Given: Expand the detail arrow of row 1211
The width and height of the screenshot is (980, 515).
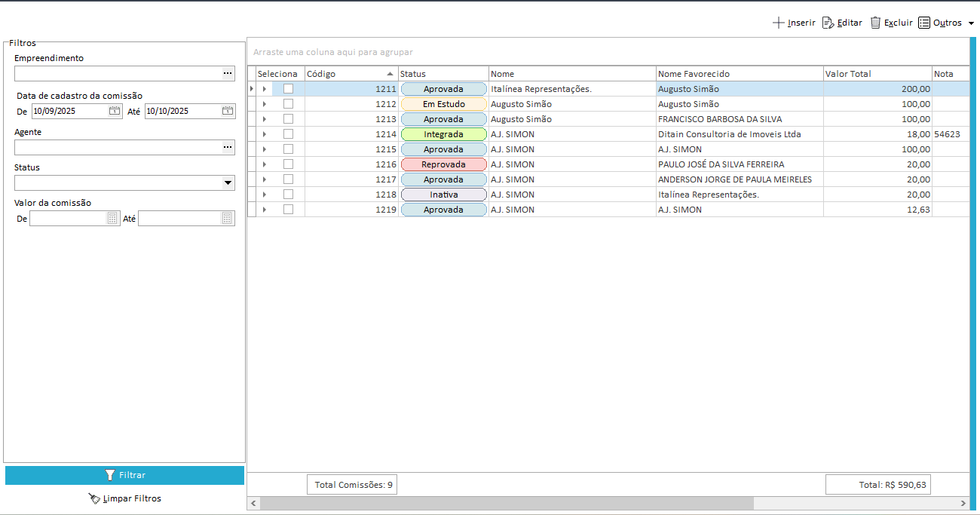Looking at the screenshot, I should (264, 89).
